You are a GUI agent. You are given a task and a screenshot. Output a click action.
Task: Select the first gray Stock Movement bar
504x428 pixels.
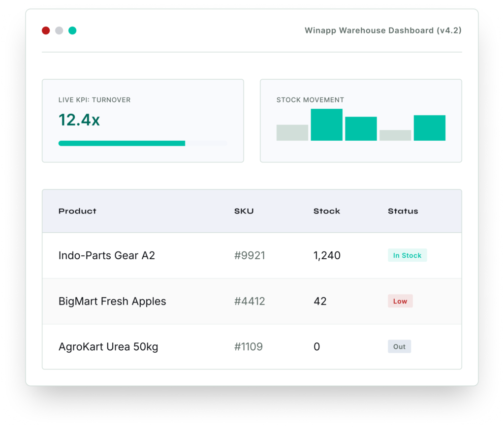292,133
